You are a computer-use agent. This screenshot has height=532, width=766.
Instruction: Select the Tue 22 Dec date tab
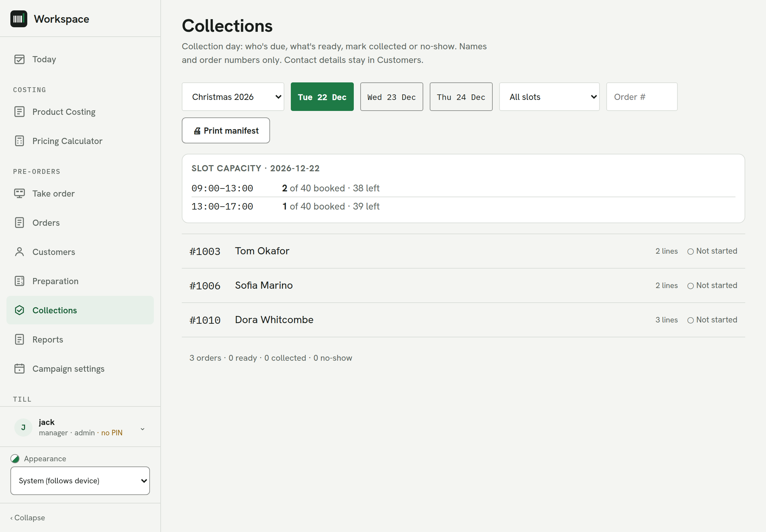point(322,97)
